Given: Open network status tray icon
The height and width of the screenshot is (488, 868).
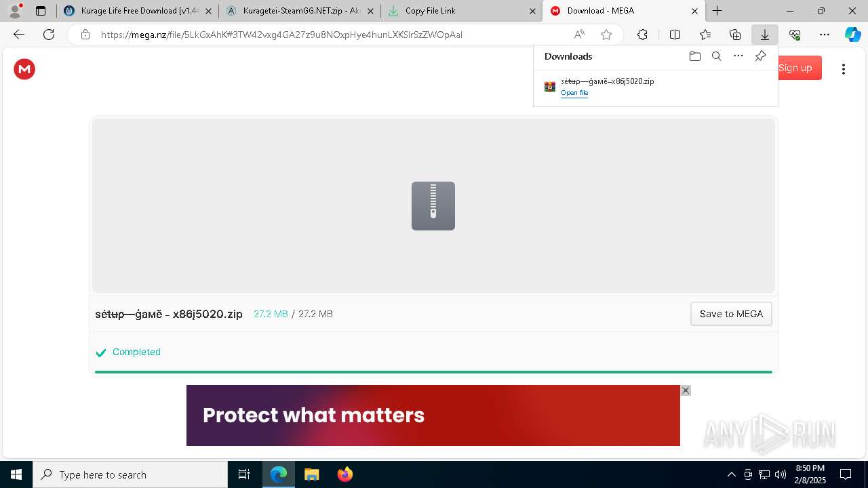Looking at the screenshot, I should [764, 474].
